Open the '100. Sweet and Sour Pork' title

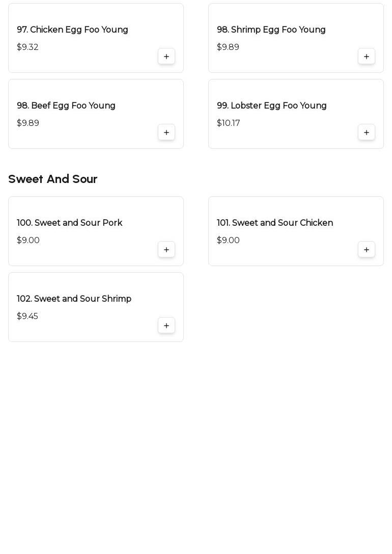(x=69, y=223)
